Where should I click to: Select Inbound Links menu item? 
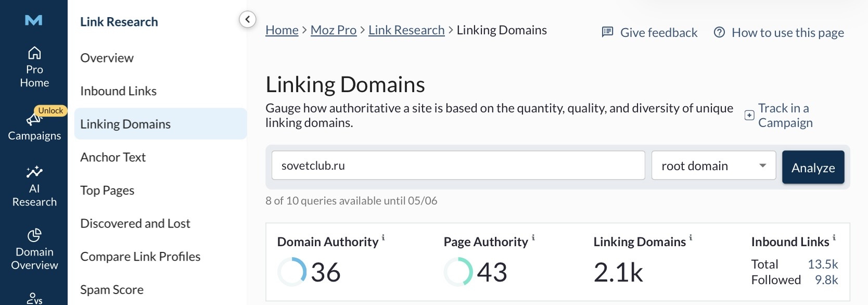tap(118, 91)
